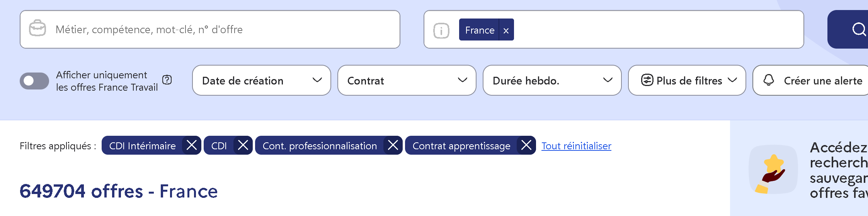Remove Cont. professionnalisation filter
The height and width of the screenshot is (216, 868).
(x=393, y=145)
